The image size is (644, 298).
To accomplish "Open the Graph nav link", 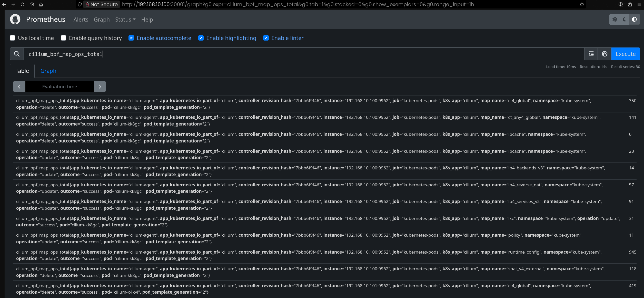I will [102, 20].
